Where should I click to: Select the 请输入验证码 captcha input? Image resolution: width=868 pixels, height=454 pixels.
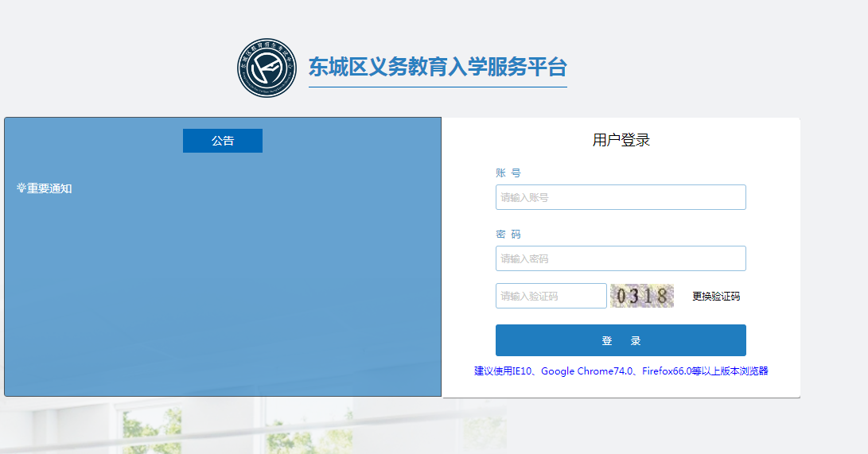tap(551, 296)
